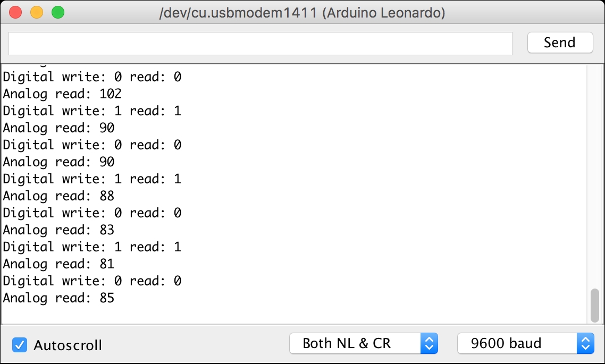This screenshot has width=605, height=364.
Task: Click the scrollbar track above the thumb
Action: pyautogui.click(x=595, y=175)
